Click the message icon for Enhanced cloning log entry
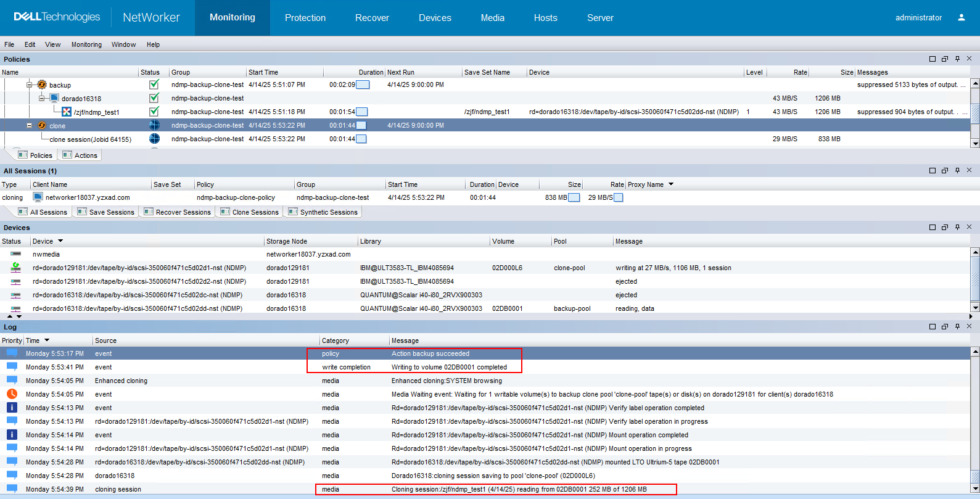The height and width of the screenshot is (499, 980). [x=12, y=380]
